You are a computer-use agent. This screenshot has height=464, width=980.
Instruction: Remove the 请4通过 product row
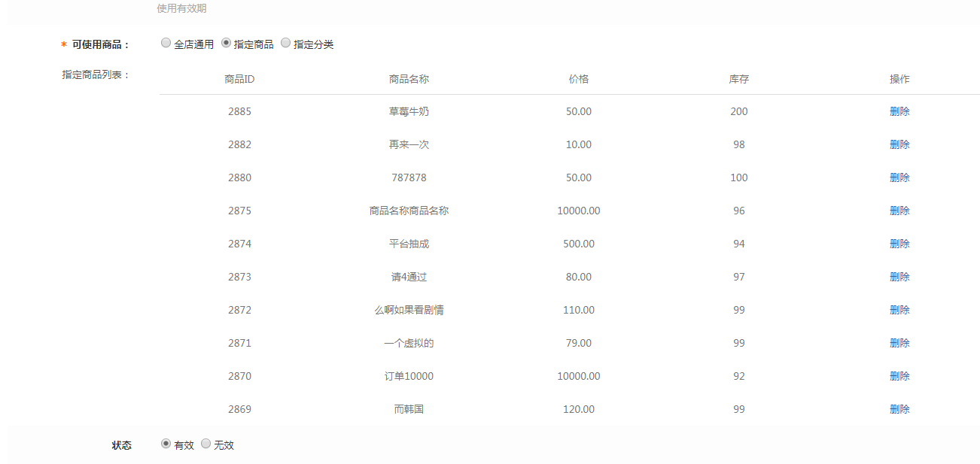point(899,277)
